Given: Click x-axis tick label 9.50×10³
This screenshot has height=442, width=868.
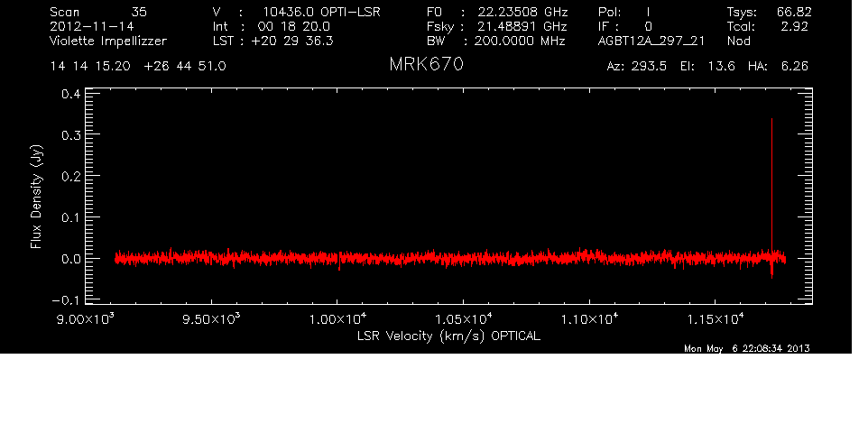Looking at the screenshot, I should 211,319.
